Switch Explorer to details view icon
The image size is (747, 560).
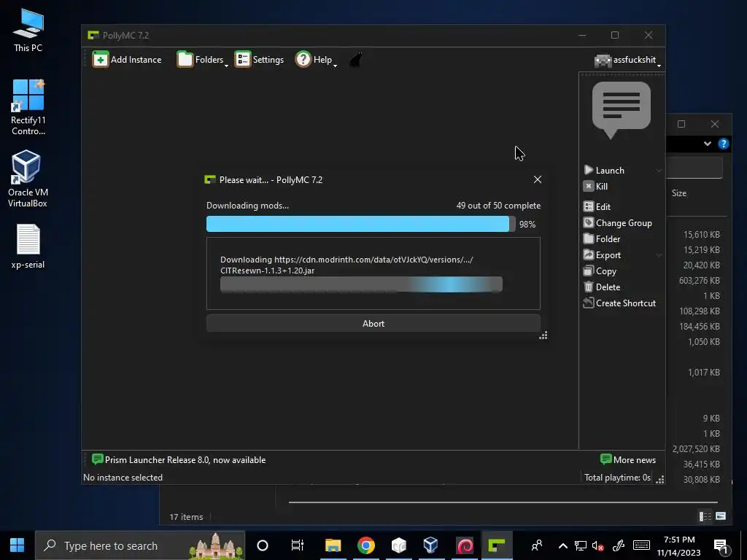click(x=705, y=516)
